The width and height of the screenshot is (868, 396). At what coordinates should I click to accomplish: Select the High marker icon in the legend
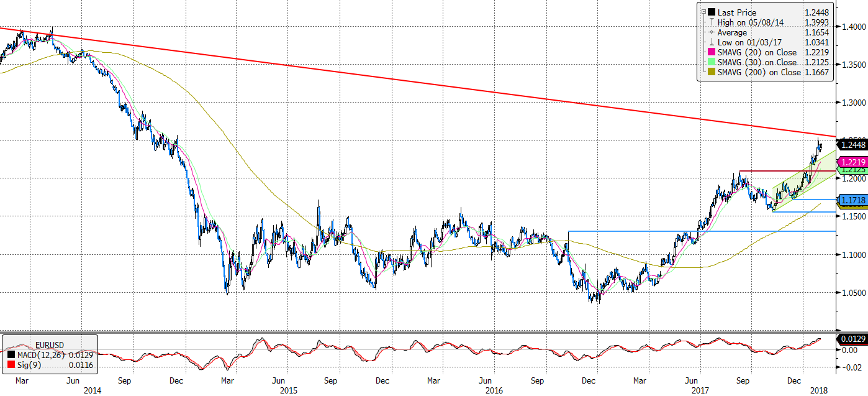coord(711,22)
